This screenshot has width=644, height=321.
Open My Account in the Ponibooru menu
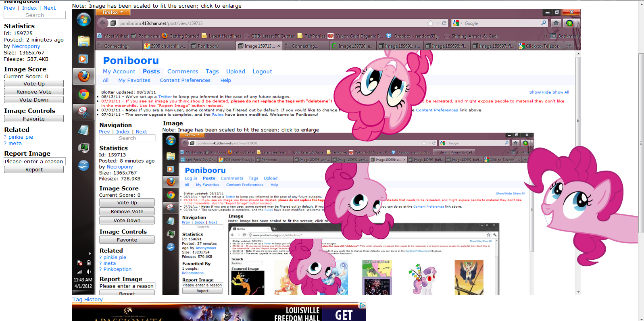(119, 71)
